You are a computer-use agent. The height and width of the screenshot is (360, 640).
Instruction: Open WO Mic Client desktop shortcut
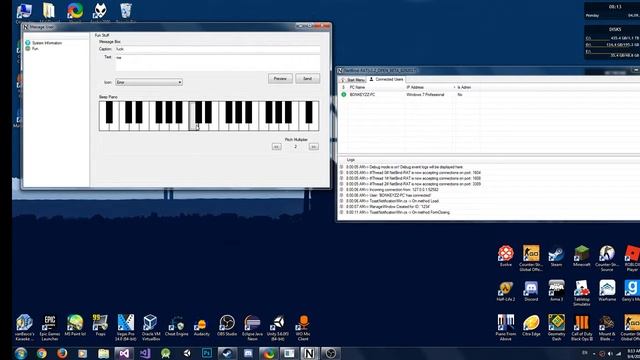303,328
